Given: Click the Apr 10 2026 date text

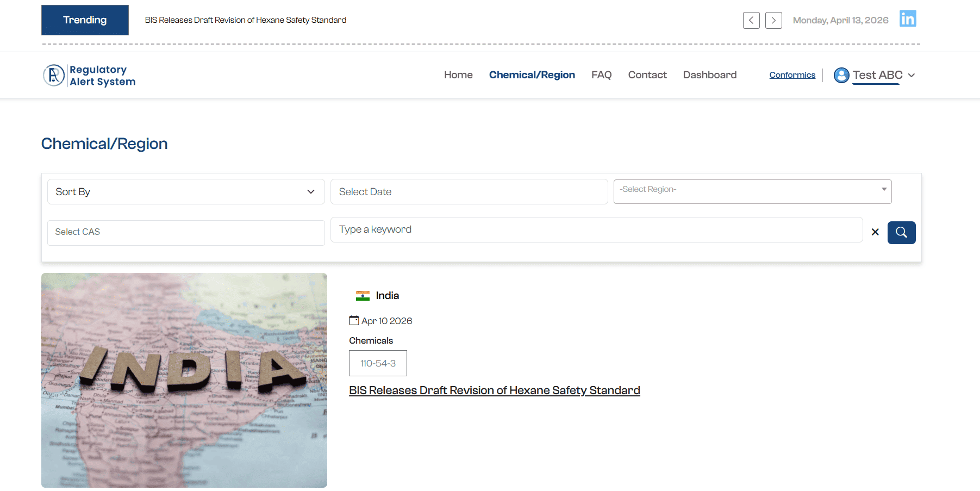Looking at the screenshot, I should 387,321.
